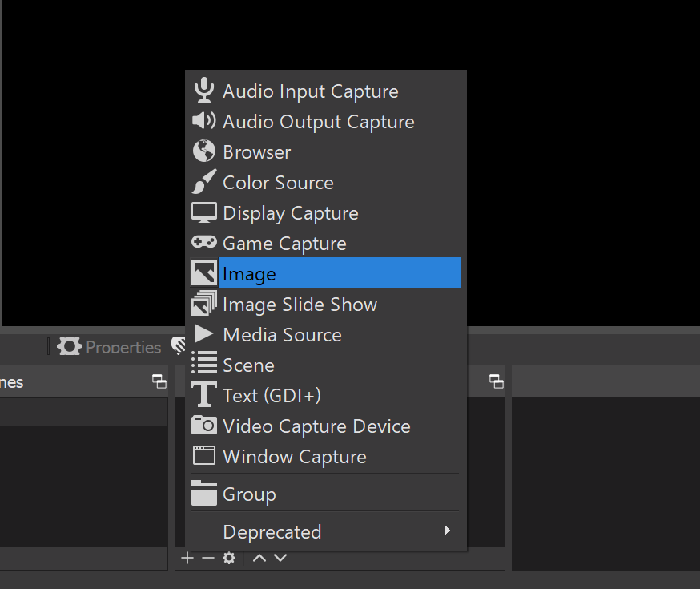Undock the Scenes panel using pop-out icon
This screenshot has width=700, height=589.
pyautogui.click(x=159, y=381)
